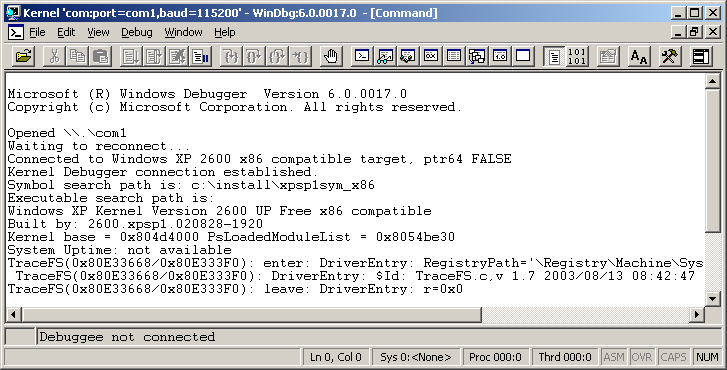Click the Cut scissors toolbar icon
The width and height of the screenshot is (727, 370).
click(x=54, y=56)
